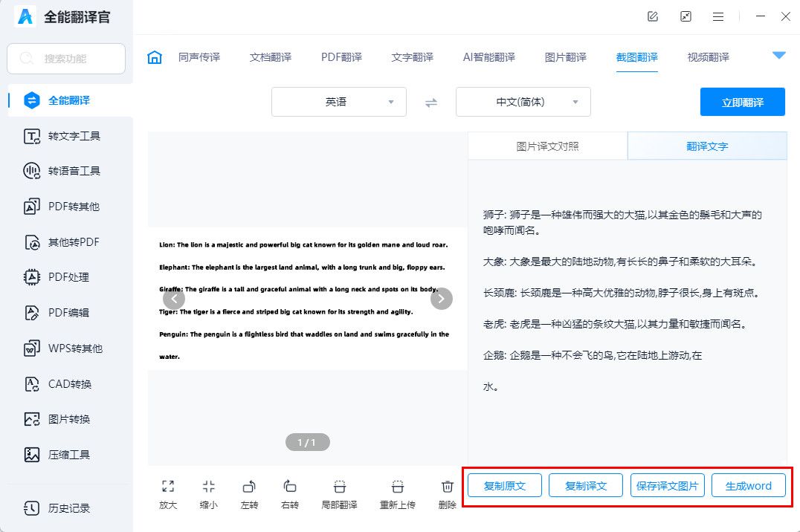Click the 1/1 page indicator
Screen dimensions: 800x532
[307, 442]
